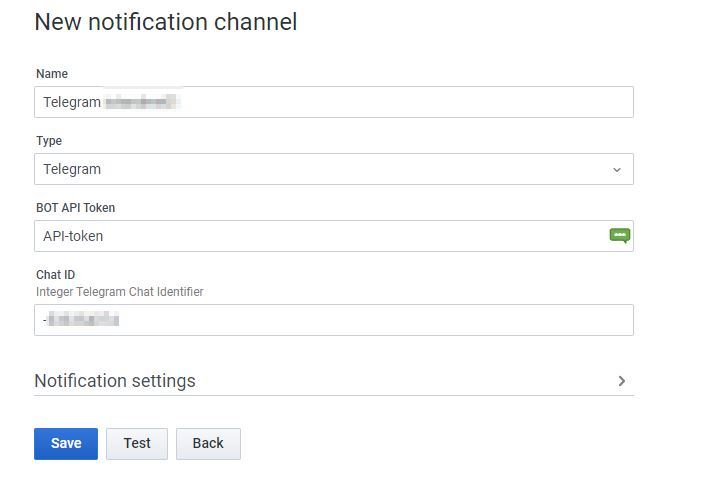Click into the Chat ID input field
708x483 pixels.
coord(334,320)
